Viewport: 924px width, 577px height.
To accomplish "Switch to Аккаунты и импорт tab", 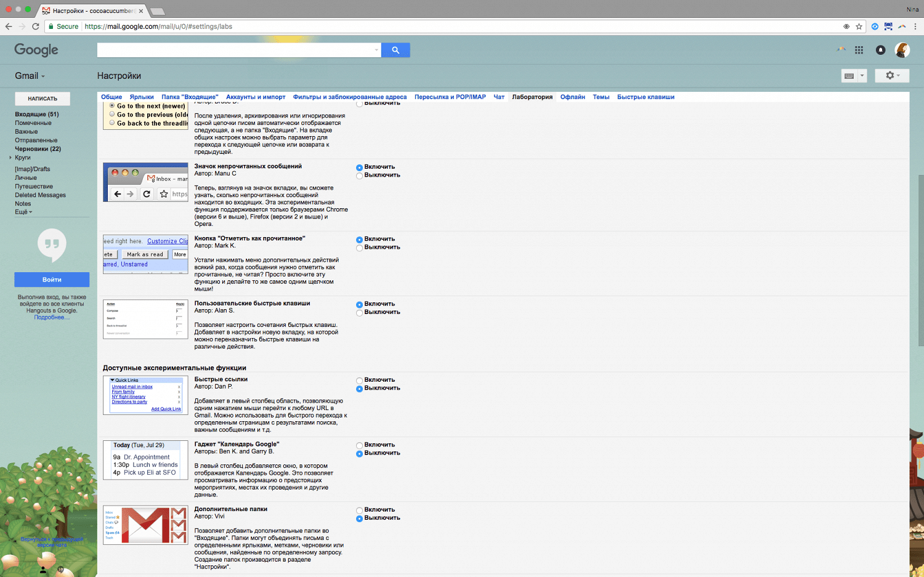I will click(x=256, y=97).
